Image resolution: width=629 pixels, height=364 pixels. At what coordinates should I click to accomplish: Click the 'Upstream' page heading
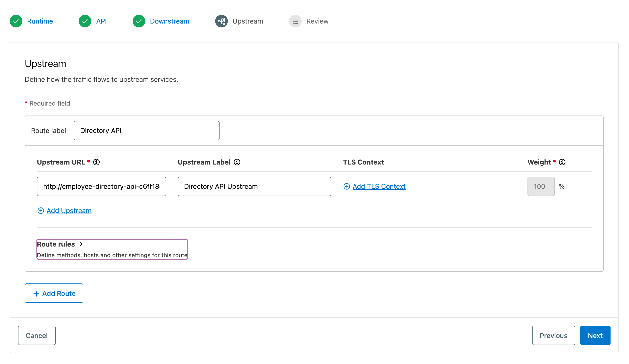point(45,64)
